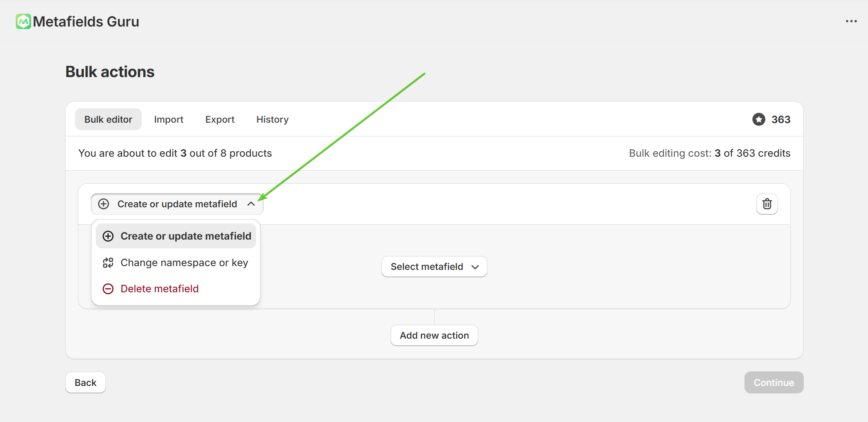This screenshot has height=422, width=868.
Task: Go to the History tab
Action: pos(272,119)
